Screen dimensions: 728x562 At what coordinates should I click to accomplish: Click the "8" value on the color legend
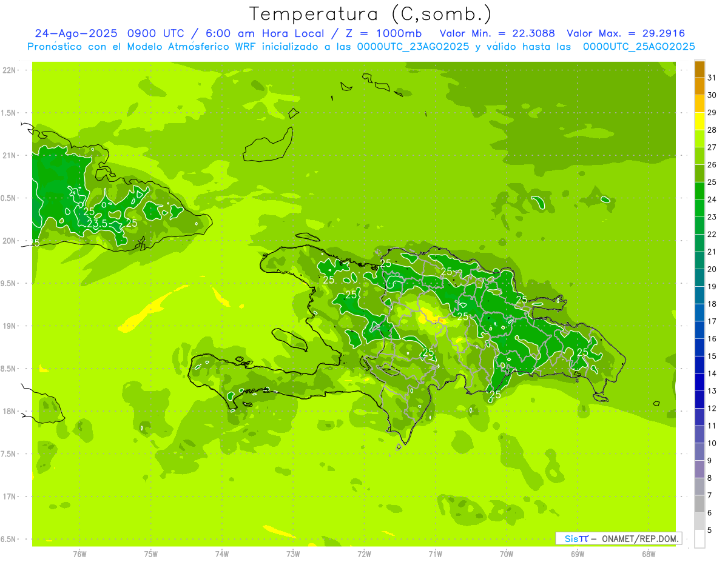click(x=710, y=478)
